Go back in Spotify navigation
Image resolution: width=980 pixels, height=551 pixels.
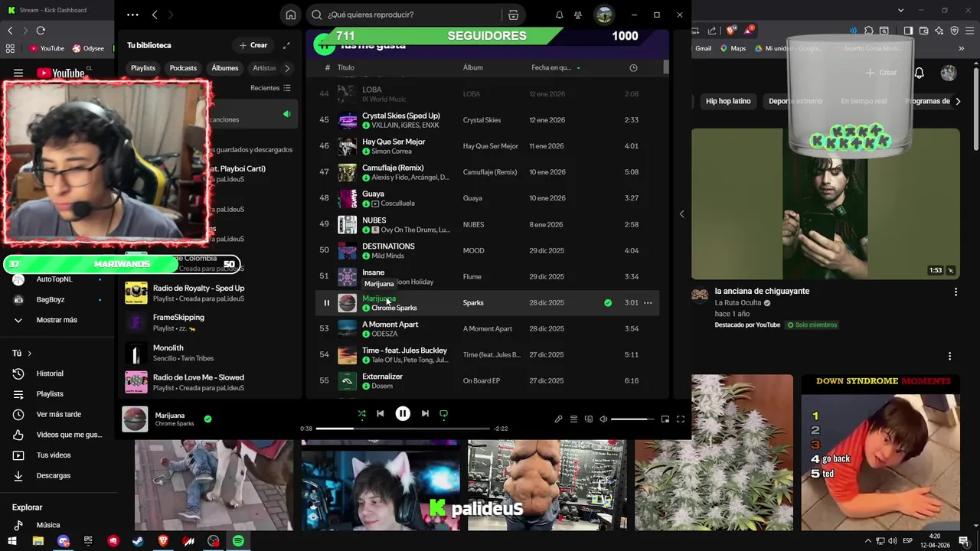(x=155, y=15)
